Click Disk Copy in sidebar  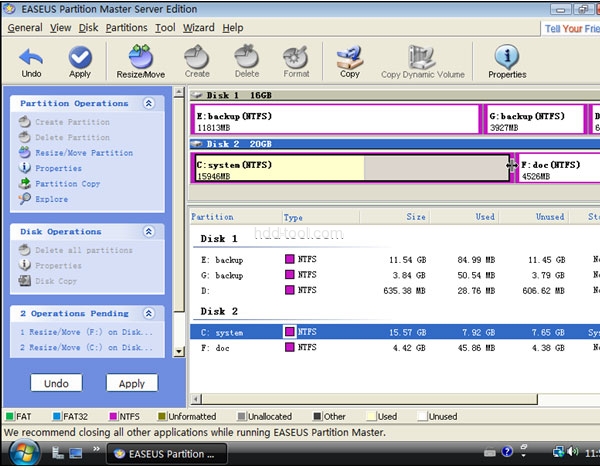tap(48, 281)
